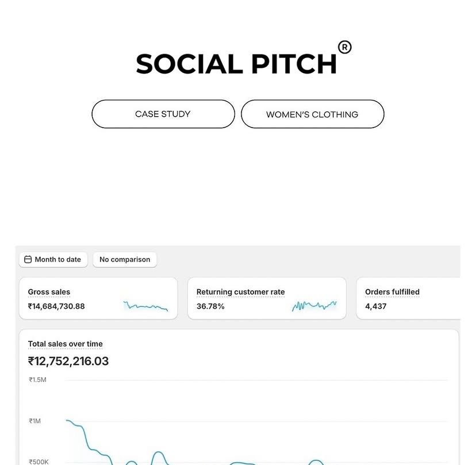Click the ₹1.5M axis label

[x=37, y=379]
